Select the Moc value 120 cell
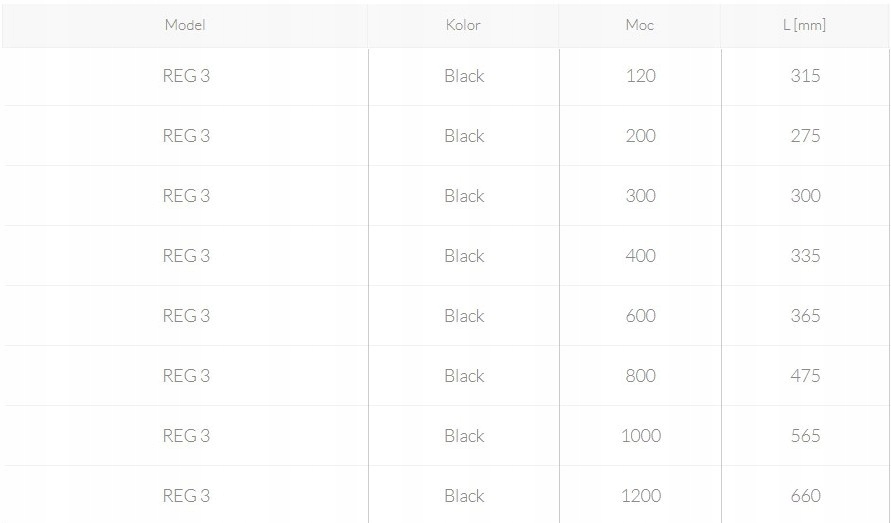Image resolution: width=891 pixels, height=523 pixels. click(x=640, y=76)
